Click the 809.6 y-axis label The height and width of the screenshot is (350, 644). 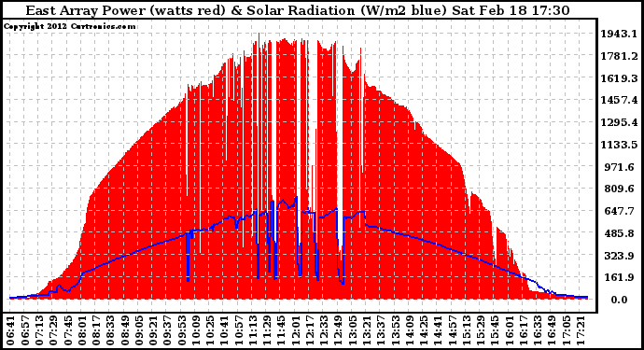coord(620,189)
